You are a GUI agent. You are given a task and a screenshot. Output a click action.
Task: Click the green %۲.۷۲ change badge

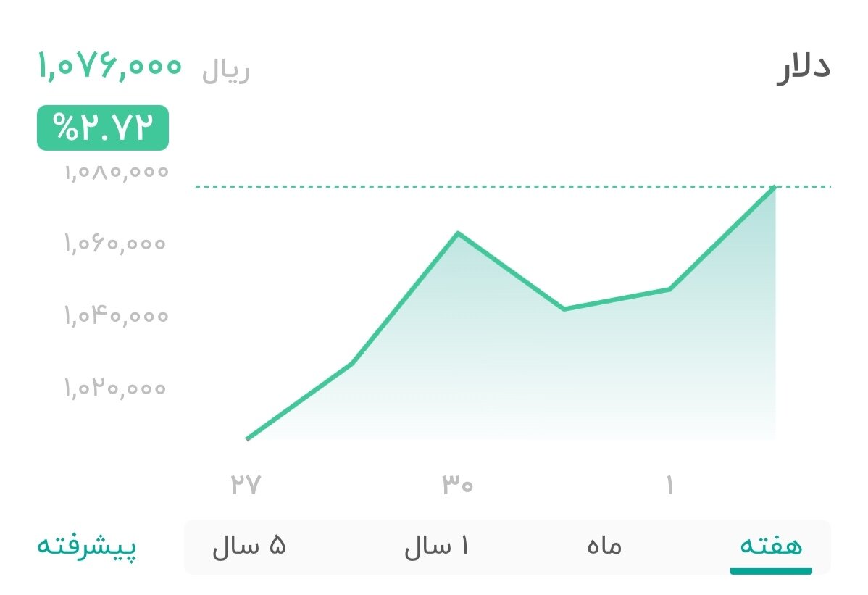click(102, 128)
